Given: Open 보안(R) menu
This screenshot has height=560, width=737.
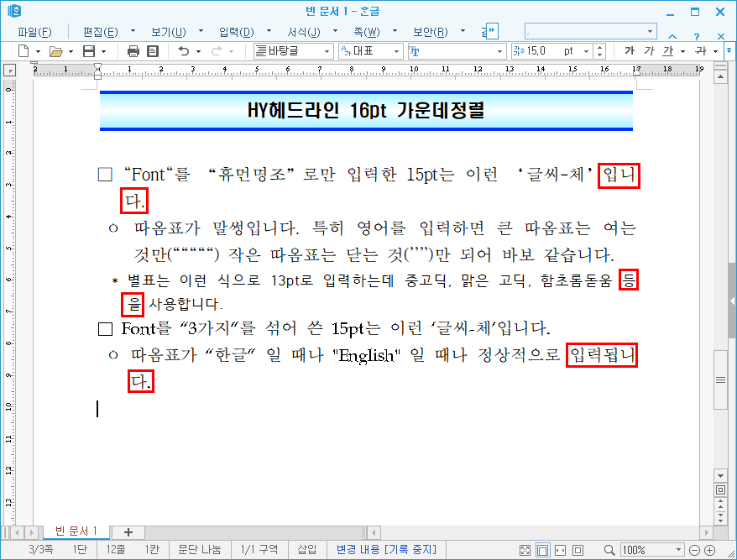Looking at the screenshot, I should (430, 32).
